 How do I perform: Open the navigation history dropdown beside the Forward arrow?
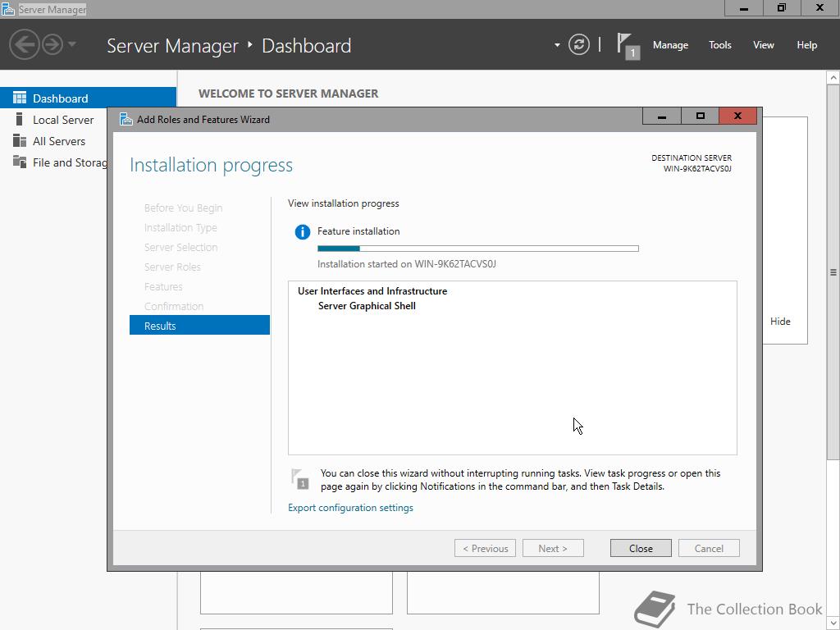coord(72,44)
